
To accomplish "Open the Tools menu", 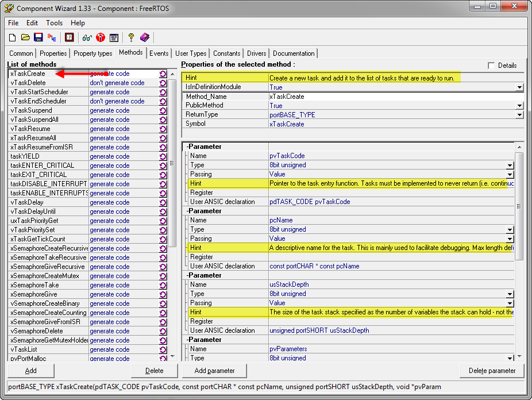I will [x=55, y=23].
